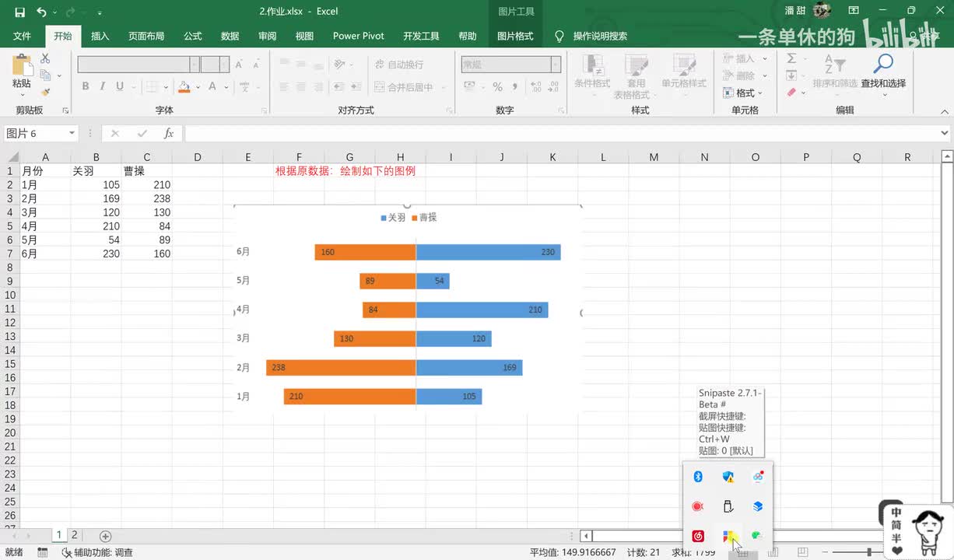This screenshot has height=560, width=954.
Task: Click the decrease font size icon
Action: [x=257, y=65]
